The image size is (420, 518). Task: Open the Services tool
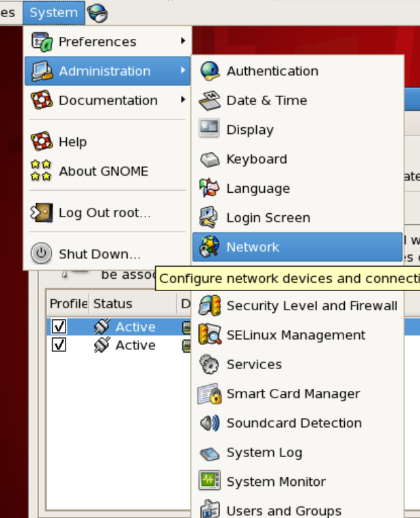click(298, 364)
